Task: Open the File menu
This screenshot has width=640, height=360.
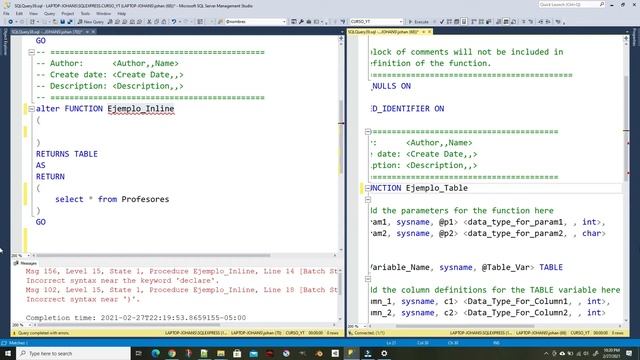Action: 6,13
